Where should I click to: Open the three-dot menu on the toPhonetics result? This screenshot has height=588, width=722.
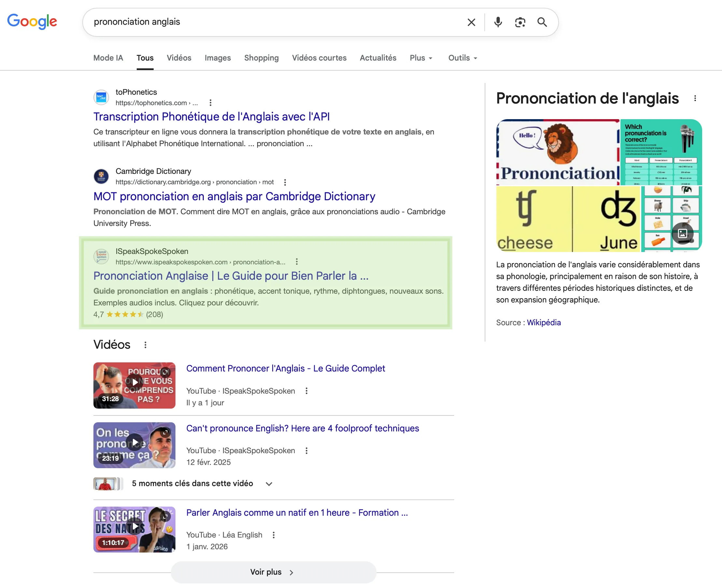tap(210, 102)
